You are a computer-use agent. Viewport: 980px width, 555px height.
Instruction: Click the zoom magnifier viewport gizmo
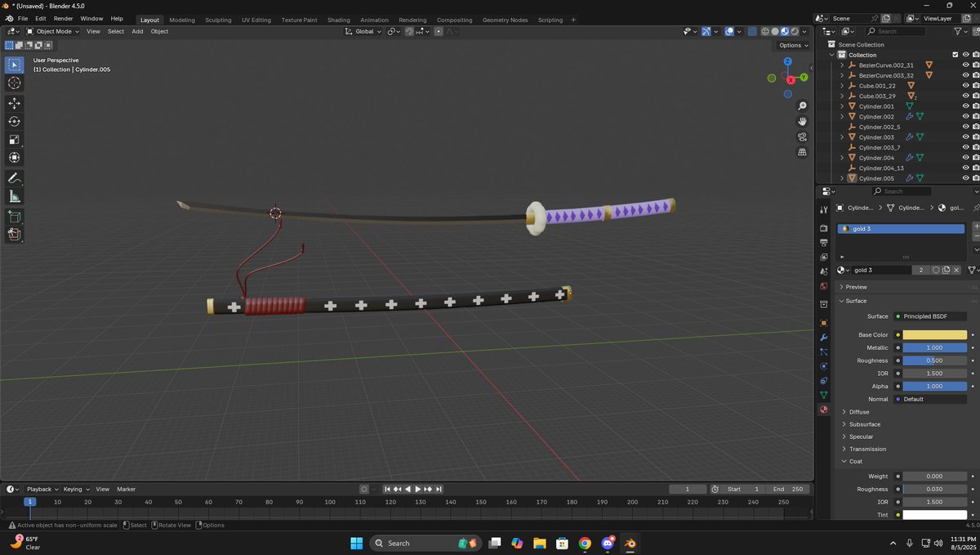click(x=802, y=106)
